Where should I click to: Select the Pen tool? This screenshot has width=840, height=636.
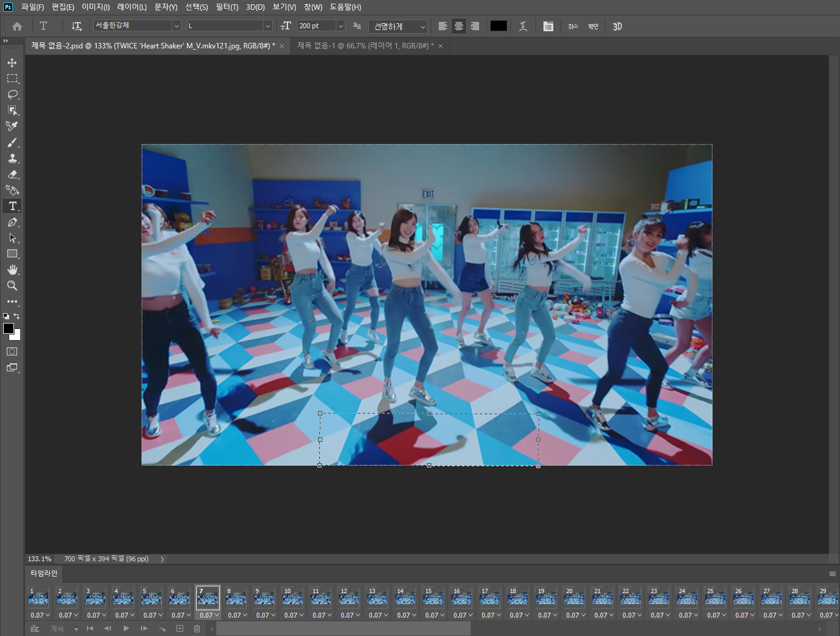click(12, 222)
